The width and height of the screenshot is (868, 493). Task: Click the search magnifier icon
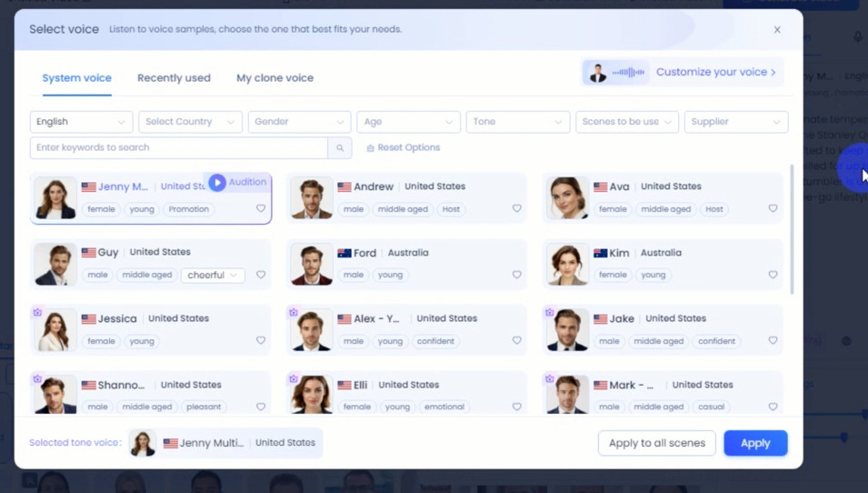click(x=340, y=148)
